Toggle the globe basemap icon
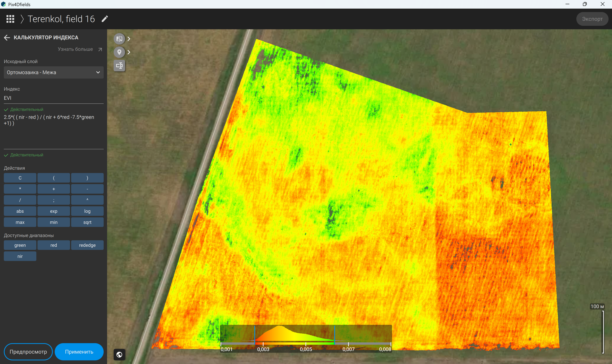This screenshot has width=612, height=364. 119,354
